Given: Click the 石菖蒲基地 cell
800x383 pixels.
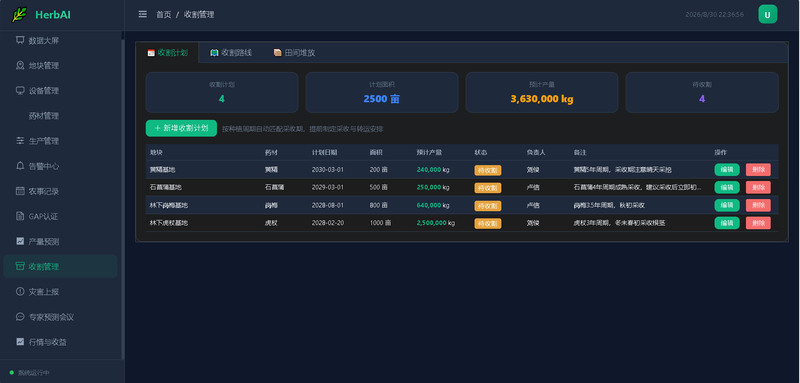Looking at the screenshot, I should point(165,187).
